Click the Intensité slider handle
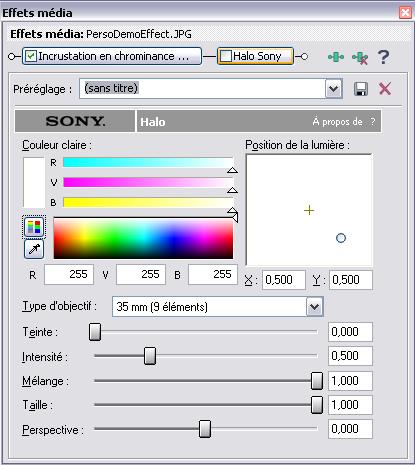Image resolution: width=415 pixels, height=465 pixels. tap(150, 356)
